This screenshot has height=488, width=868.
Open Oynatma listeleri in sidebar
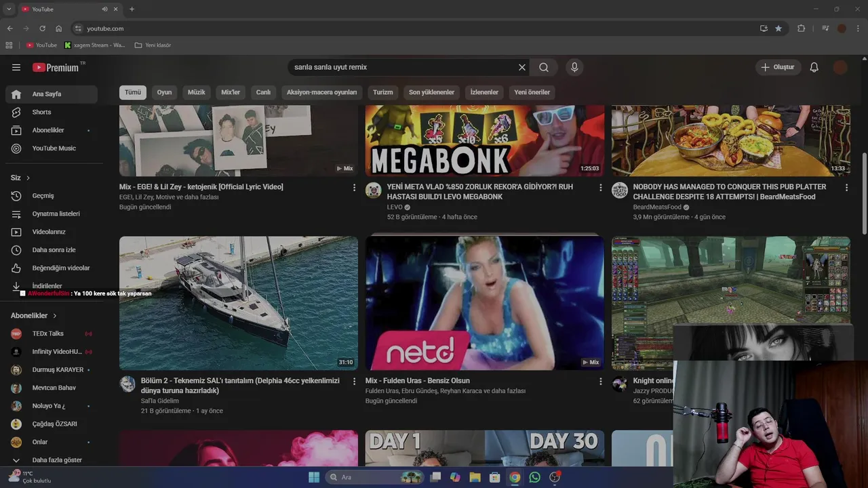pos(52,213)
